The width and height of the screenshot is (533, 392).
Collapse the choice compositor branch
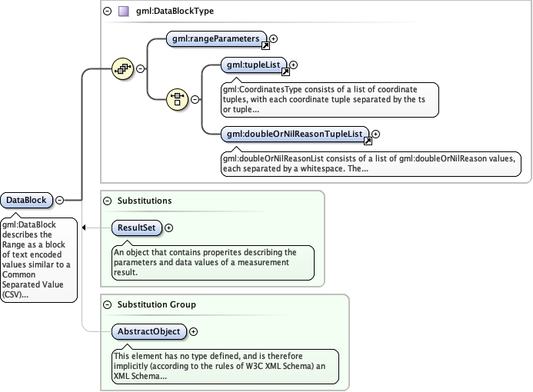[195, 98]
